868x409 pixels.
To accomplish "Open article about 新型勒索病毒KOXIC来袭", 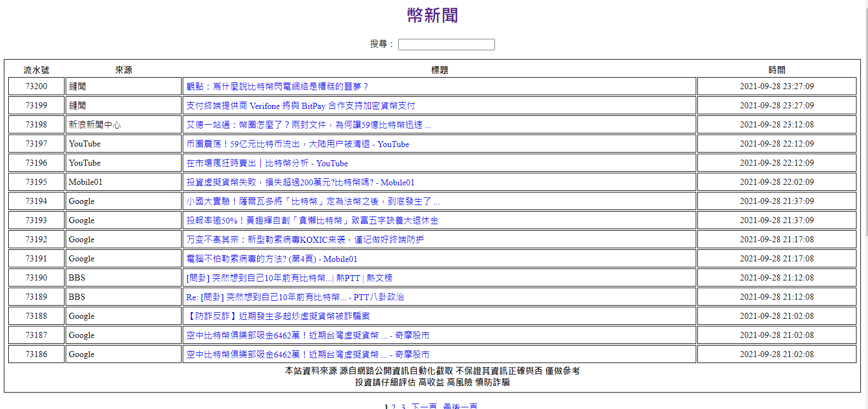I will (305, 239).
